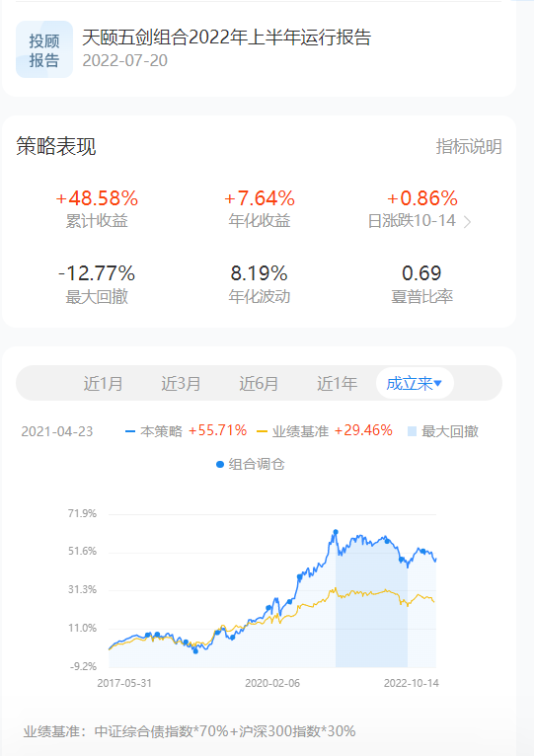Open the 投顾报告 badge icon
Viewport: 534px width, 756px height.
(44, 49)
